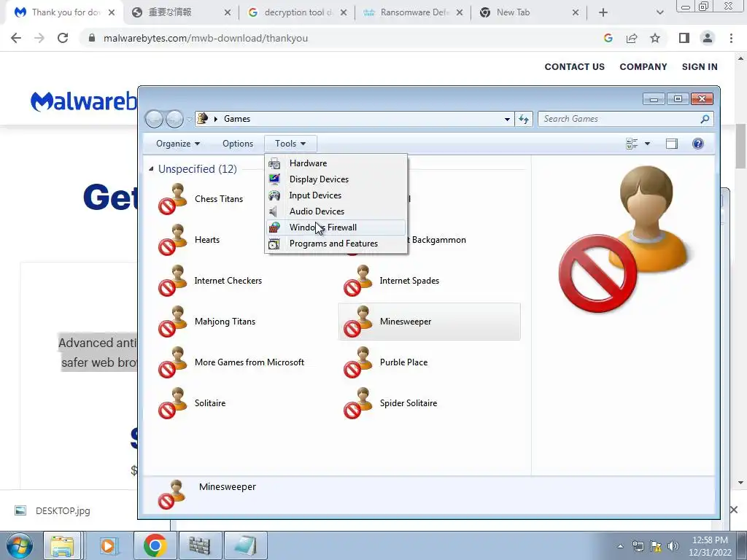Viewport: 747px width, 560px height.
Task: Open the Chrome profile avatar
Action: 708,38
